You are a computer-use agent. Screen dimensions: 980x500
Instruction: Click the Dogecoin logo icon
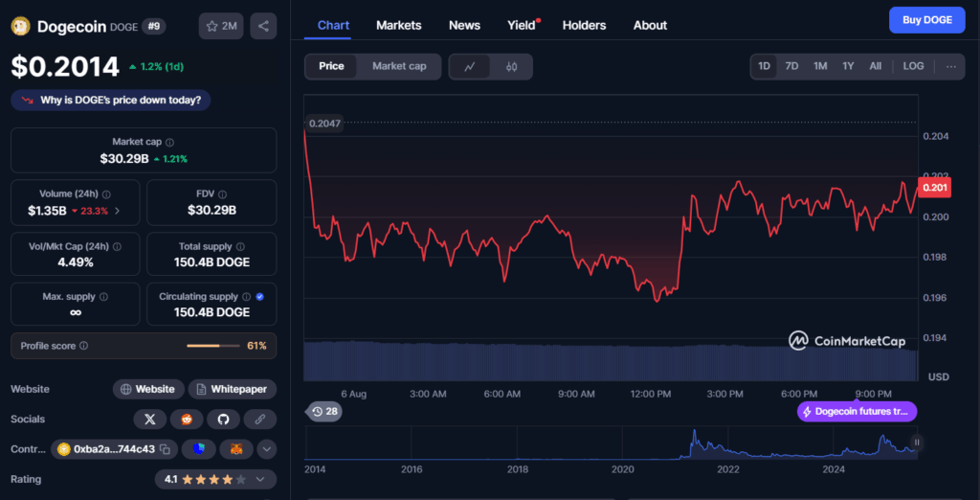coord(21,26)
